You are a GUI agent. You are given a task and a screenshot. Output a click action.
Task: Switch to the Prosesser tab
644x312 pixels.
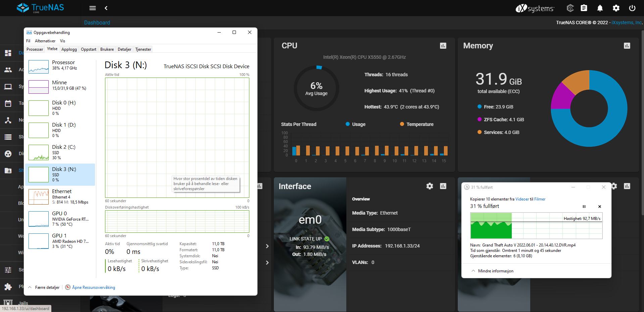click(35, 49)
